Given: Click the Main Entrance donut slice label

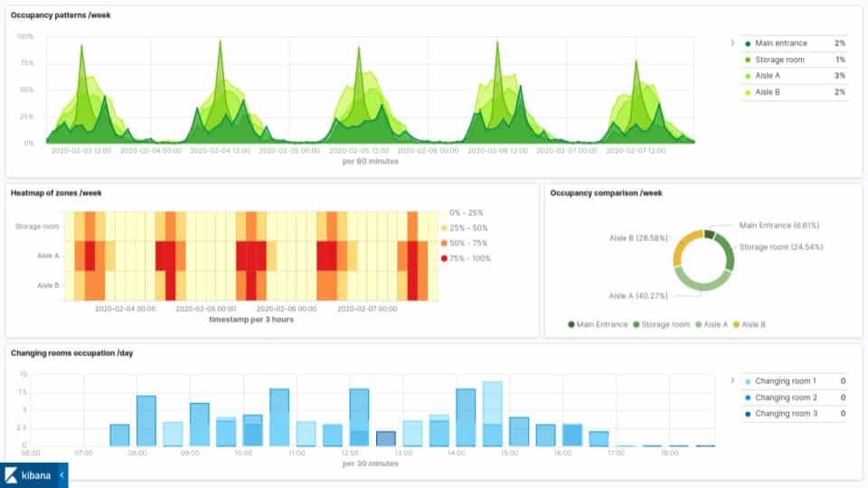Looking at the screenshot, I should point(779,225).
